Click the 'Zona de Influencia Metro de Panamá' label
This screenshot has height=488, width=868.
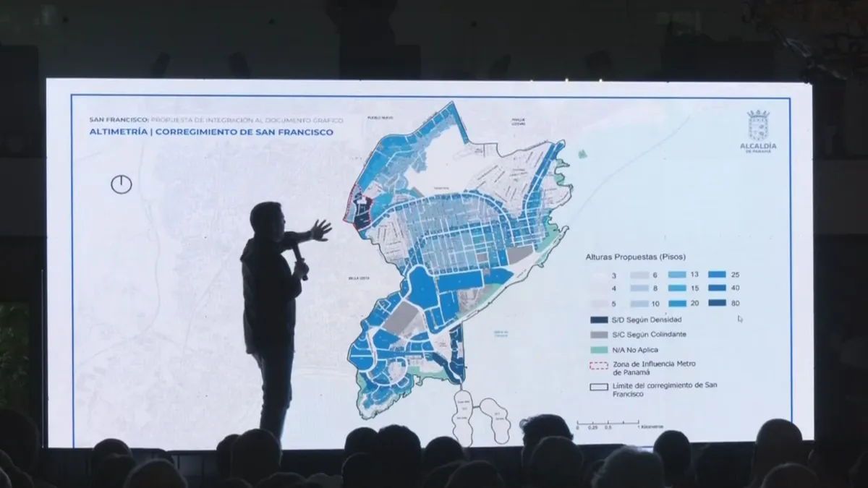coord(651,368)
